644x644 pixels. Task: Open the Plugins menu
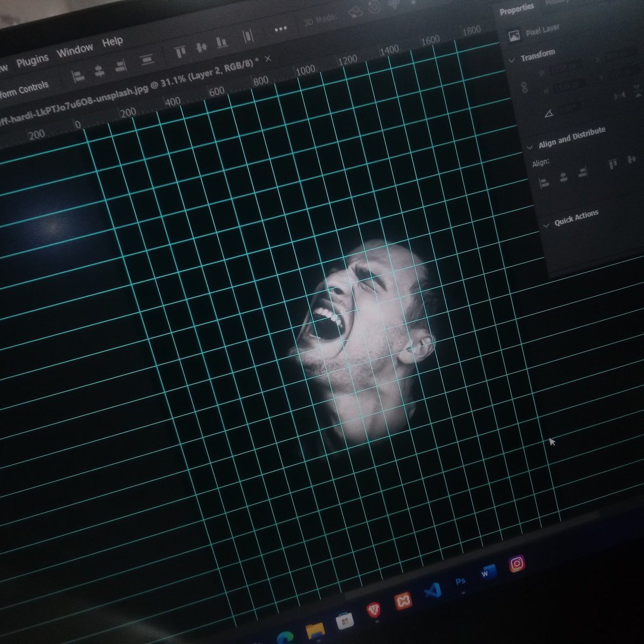pyautogui.click(x=32, y=60)
